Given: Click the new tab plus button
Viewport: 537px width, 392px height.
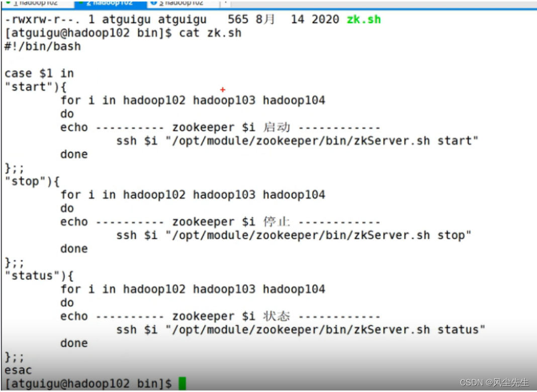Looking at the screenshot, I should (x=225, y=3).
